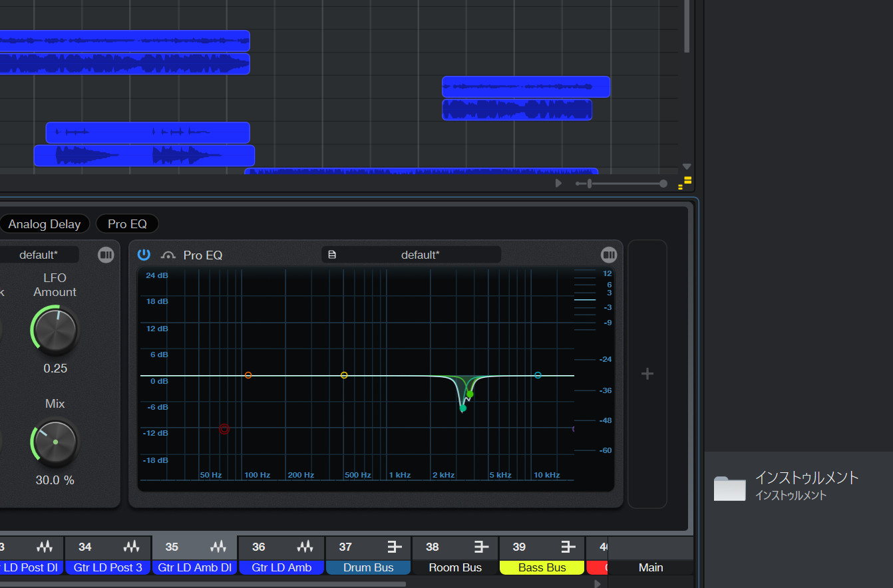Open the インストゥルメント folder
Viewport: 893px width, 588px height.
(730, 488)
